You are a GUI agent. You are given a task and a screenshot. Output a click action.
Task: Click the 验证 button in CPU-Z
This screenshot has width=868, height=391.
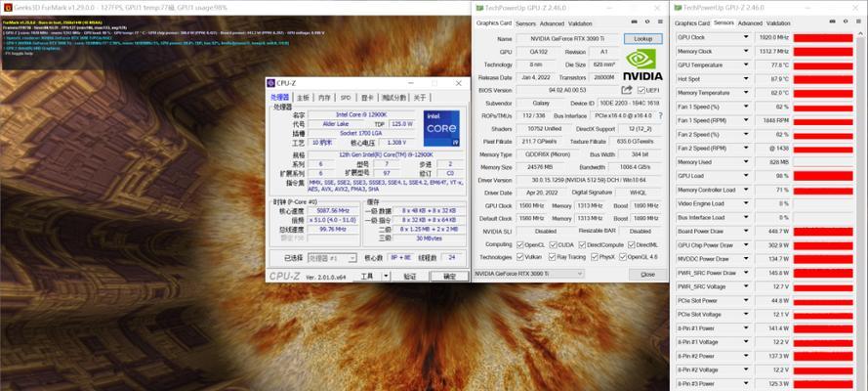409,276
